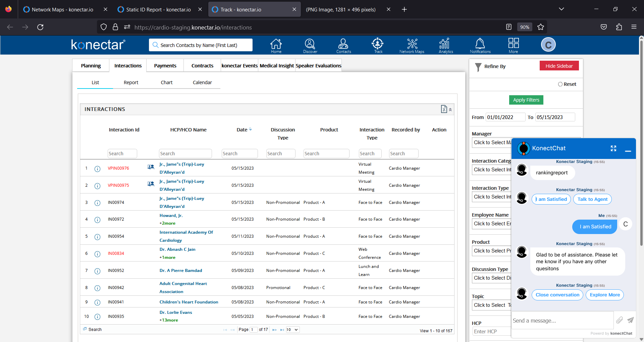This screenshot has width=644, height=342.
Task: Open the More grid icon
Action: coord(514,46)
